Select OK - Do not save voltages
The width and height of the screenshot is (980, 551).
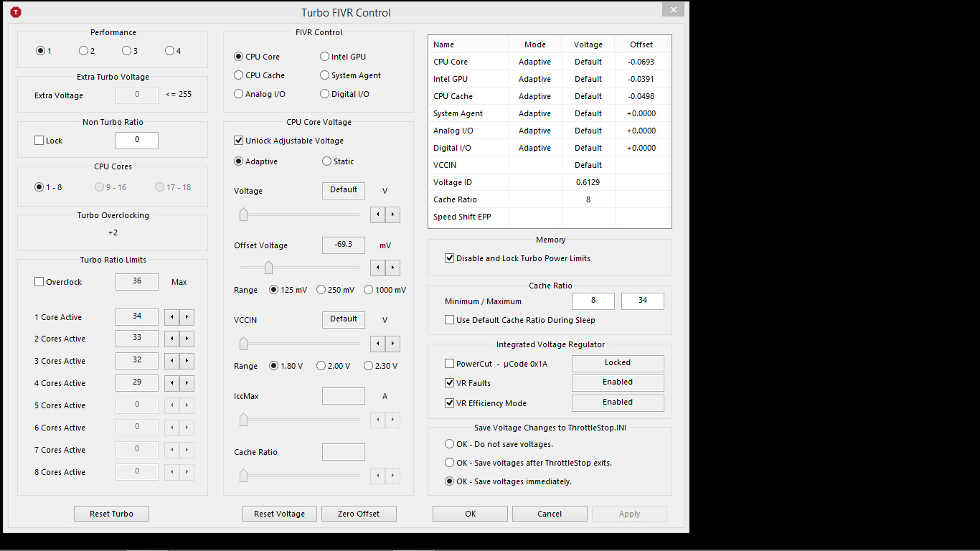point(499,444)
